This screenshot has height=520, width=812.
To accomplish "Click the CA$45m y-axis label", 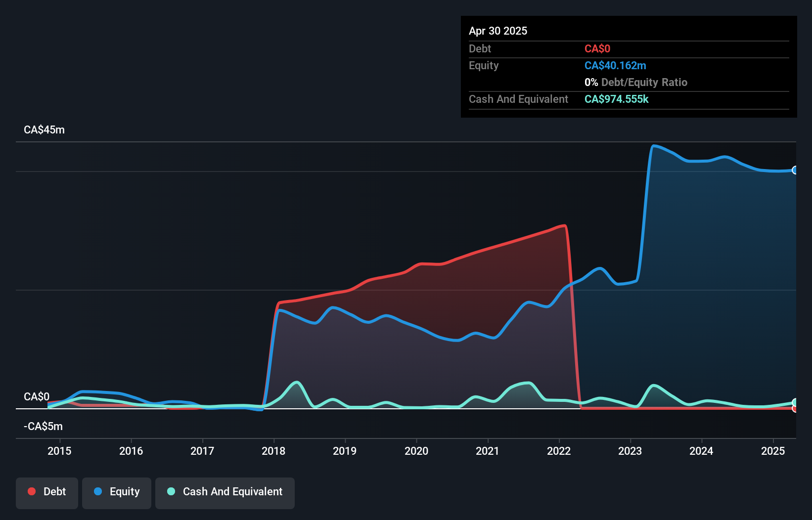I will tap(45, 130).
